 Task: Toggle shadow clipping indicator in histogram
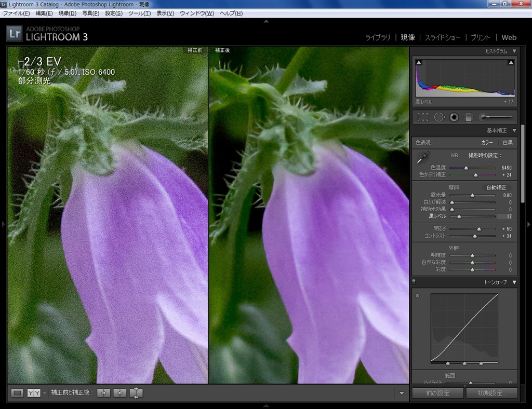click(419, 62)
